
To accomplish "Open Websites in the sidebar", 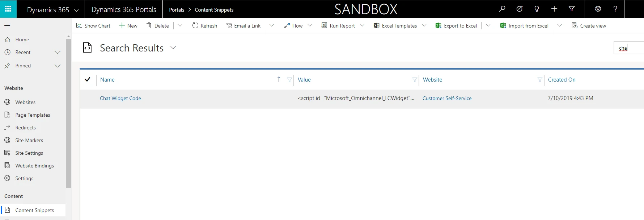I will 25,102.
